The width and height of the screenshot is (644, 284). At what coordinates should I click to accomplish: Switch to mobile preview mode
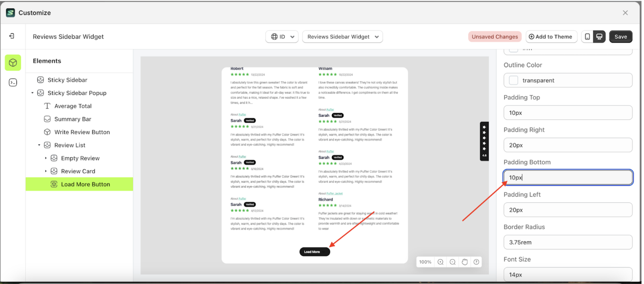[x=587, y=37]
